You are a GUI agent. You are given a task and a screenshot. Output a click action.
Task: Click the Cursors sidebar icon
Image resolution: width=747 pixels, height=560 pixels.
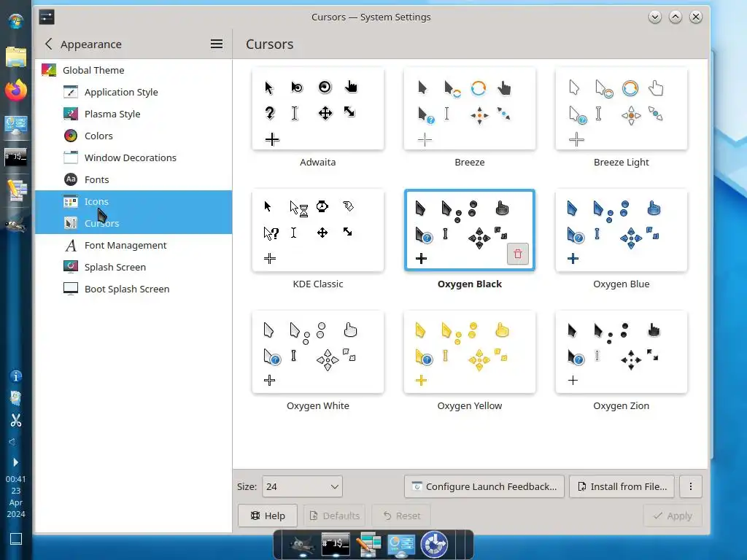click(71, 223)
